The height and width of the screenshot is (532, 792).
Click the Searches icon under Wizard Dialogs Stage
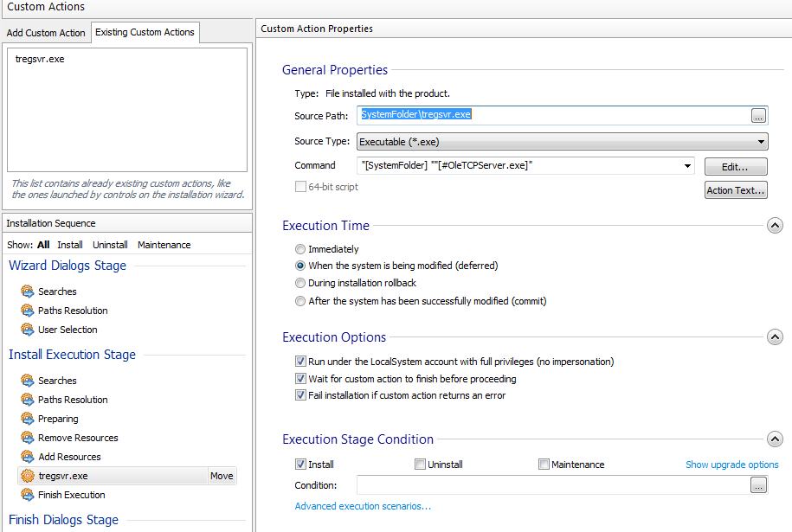click(x=27, y=292)
